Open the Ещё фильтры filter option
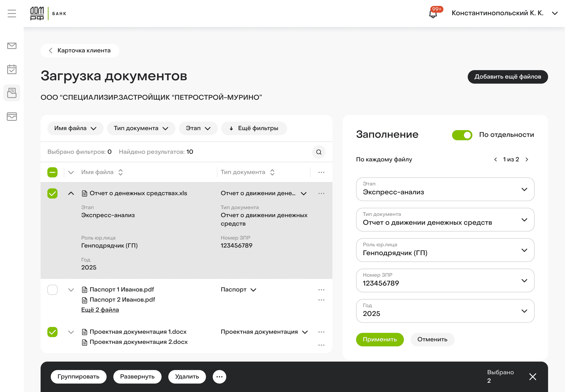This screenshot has width=565, height=392. click(254, 128)
